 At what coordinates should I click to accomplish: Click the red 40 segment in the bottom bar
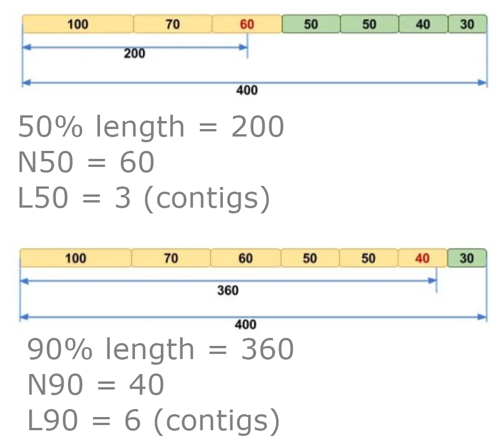point(422,258)
